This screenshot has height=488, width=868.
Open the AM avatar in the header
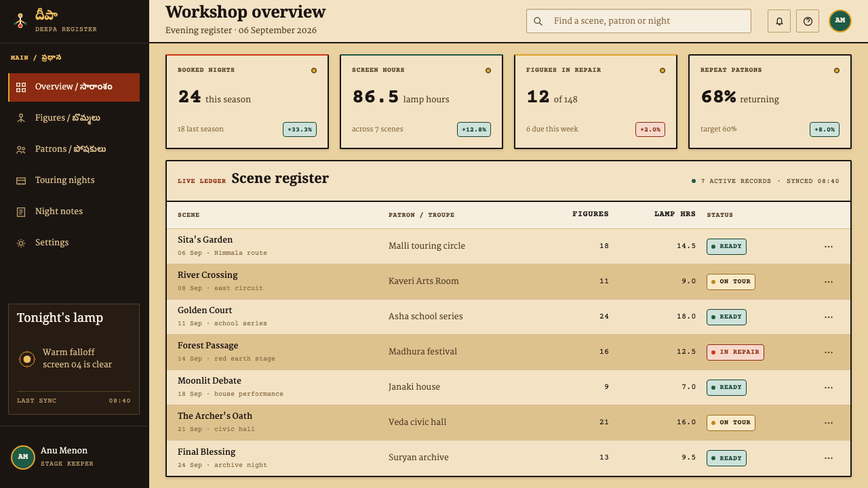tap(840, 21)
